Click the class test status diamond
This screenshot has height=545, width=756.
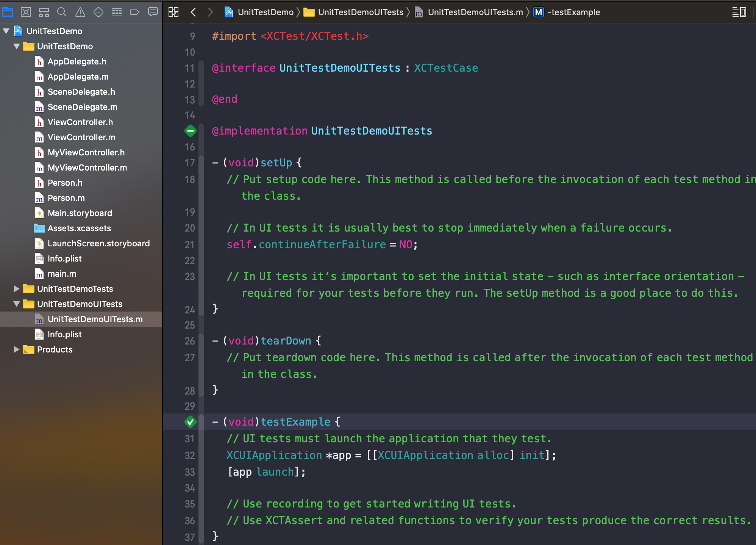190,131
